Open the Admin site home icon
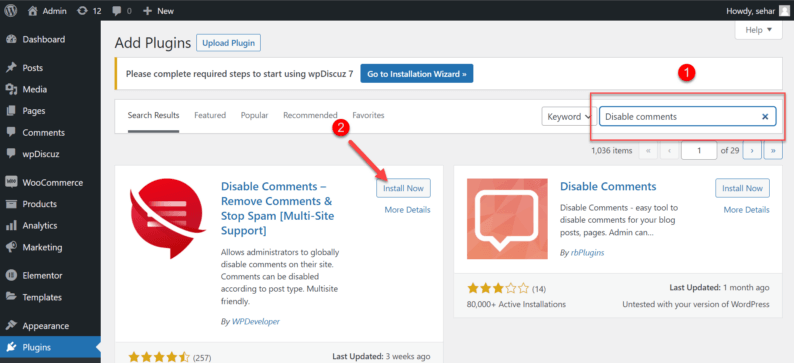Viewport: 794px width, 363px height. (x=33, y=11)
